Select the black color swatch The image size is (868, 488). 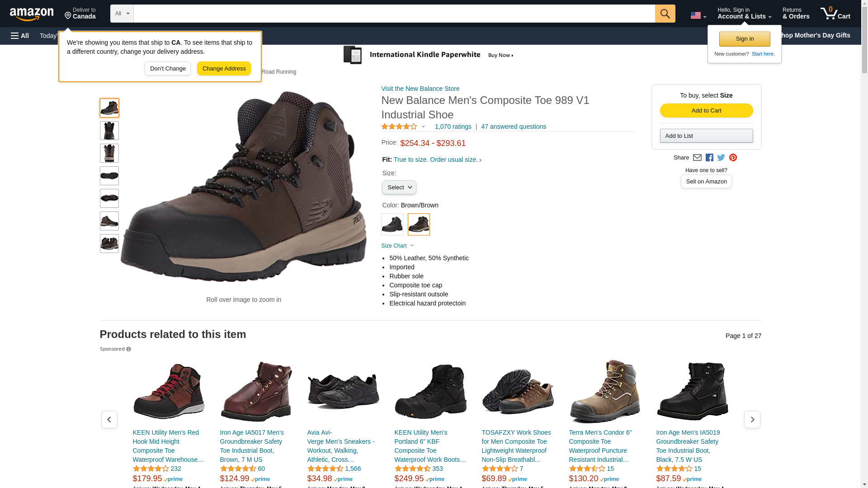[392, 224]
